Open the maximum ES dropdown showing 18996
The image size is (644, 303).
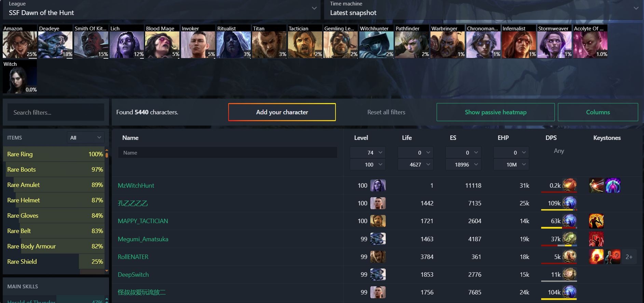(464, 164)
